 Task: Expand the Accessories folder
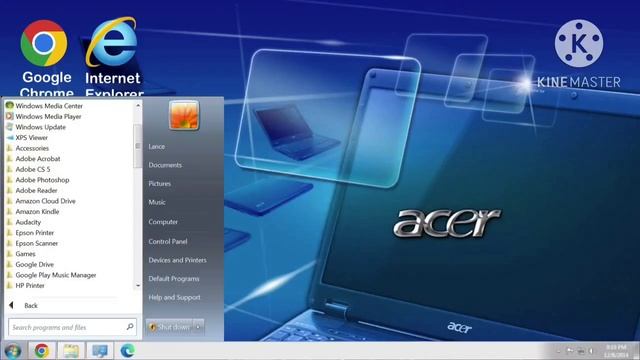pos(28,148)
